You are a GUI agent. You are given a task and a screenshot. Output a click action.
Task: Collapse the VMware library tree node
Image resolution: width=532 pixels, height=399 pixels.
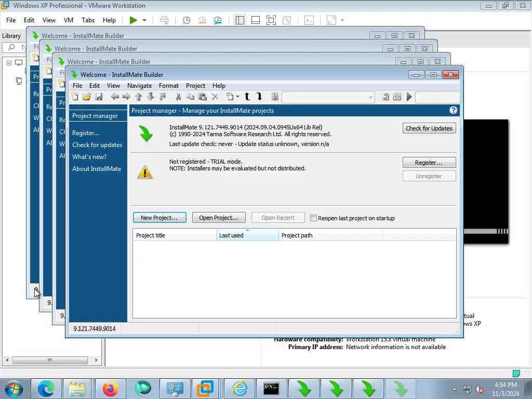(9, 63)
